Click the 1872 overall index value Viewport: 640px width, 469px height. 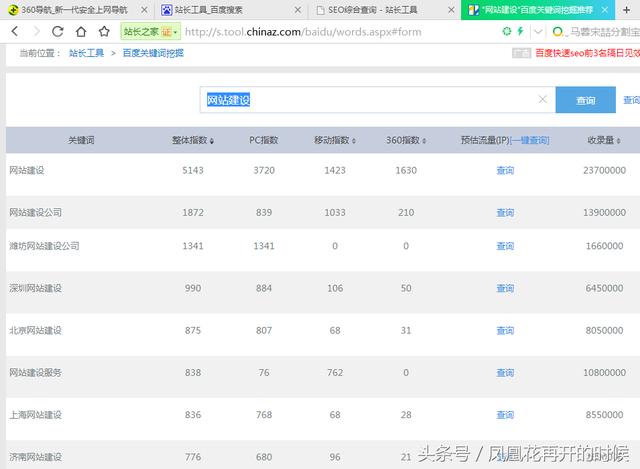(x=193, y=212)
